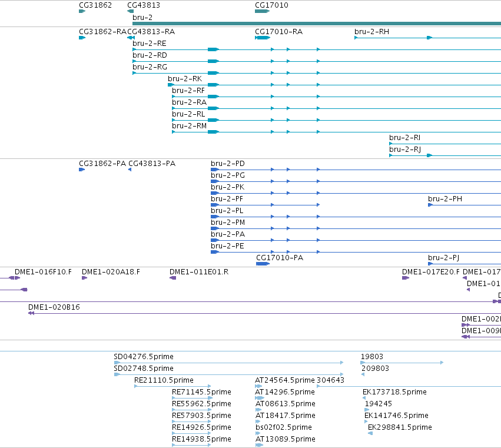This screenshot has height=448, width=501.
Task: Select the bru-2-RA transcript label
Action: tap(189, 102)
